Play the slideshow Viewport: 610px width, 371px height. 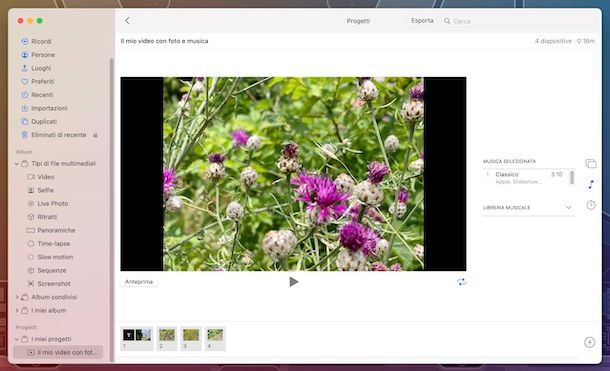pos(294,282)
